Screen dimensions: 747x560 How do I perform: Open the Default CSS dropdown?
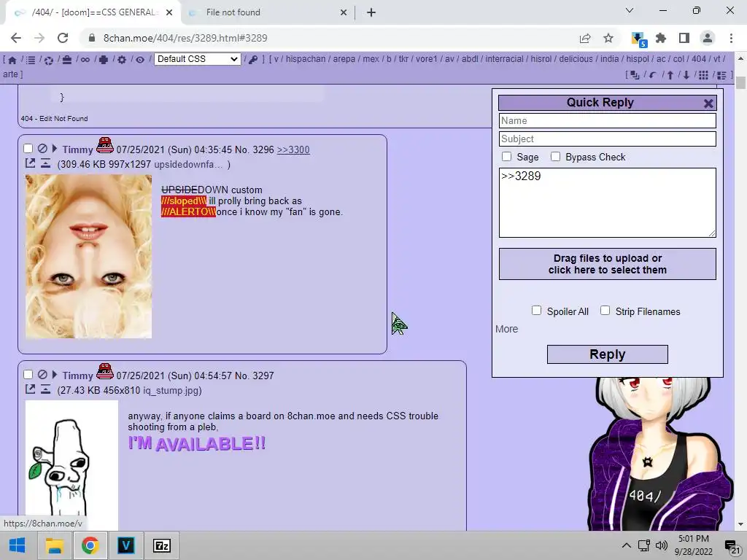tap(197, 59)
